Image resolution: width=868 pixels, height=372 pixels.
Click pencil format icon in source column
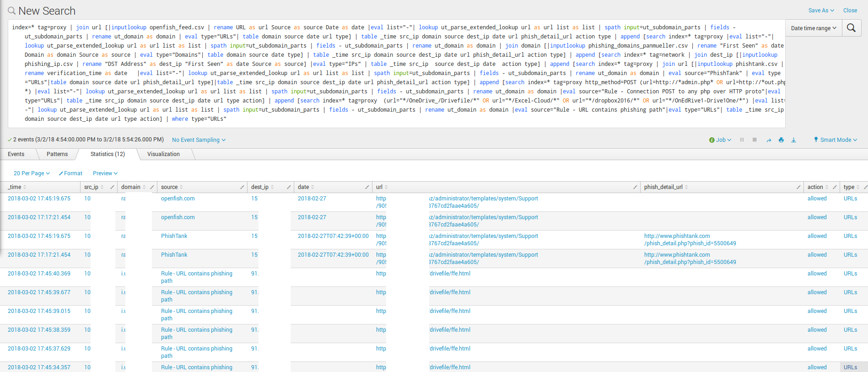[242, 187]
